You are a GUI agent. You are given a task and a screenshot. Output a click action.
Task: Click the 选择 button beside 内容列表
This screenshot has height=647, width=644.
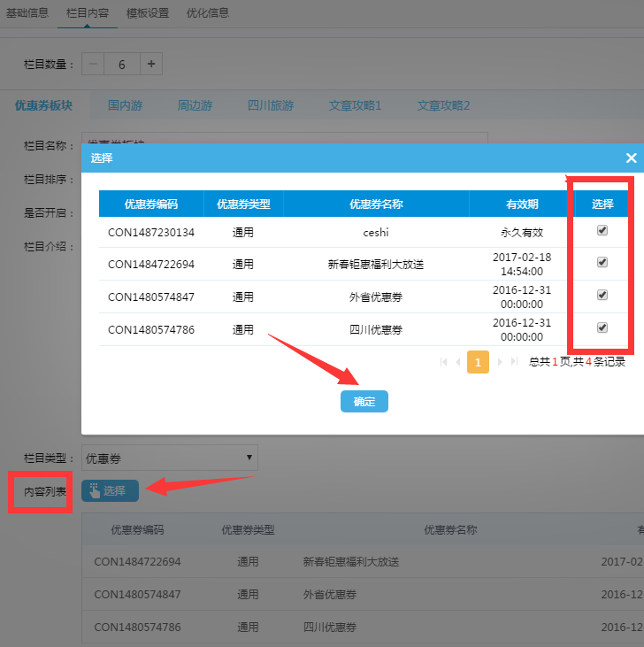110,490
